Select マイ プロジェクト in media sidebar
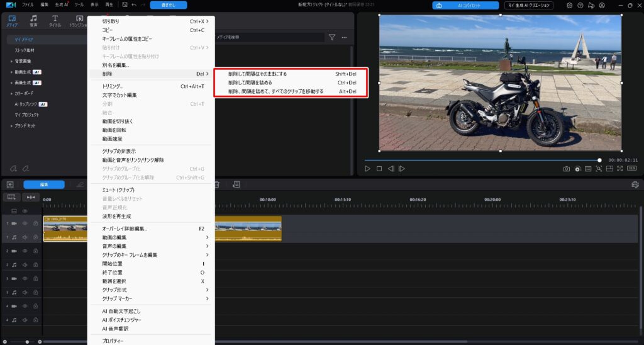The width and height of the screenshot is (644, 345). [x=27, y=115]
